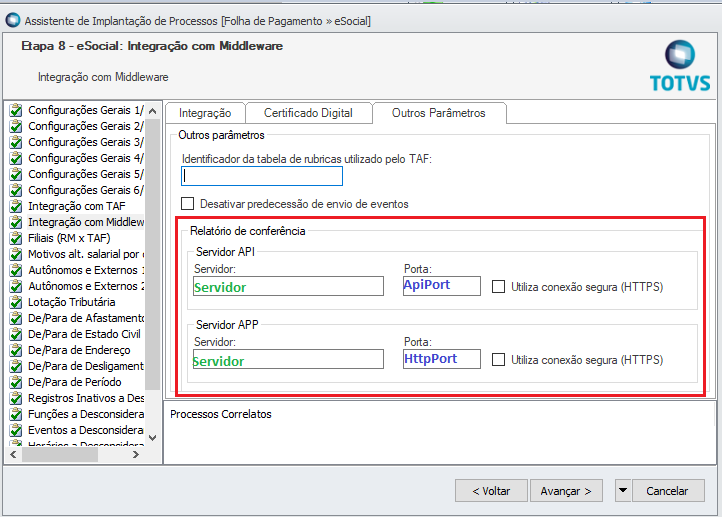Enable HTTPS for the Servidor APP

point(498,360)
